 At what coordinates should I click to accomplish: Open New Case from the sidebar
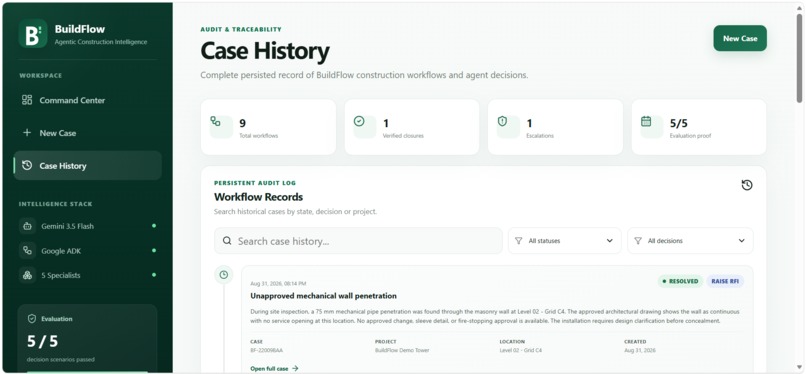[x=87, y=133]
